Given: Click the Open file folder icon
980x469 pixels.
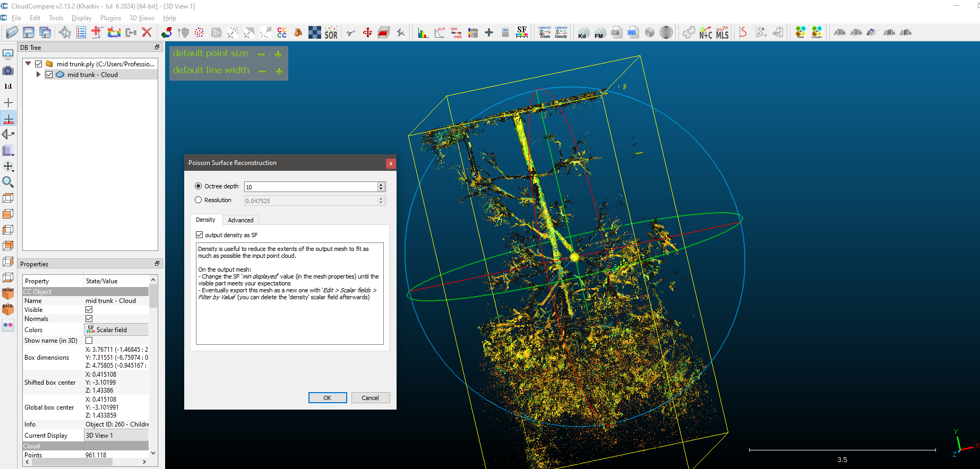Looking at the screenshot, I should [12, 33].
